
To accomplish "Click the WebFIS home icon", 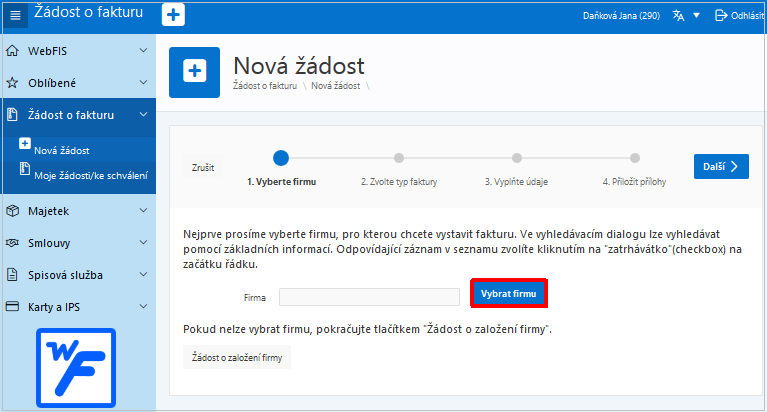I will click(x=13, y=51).
